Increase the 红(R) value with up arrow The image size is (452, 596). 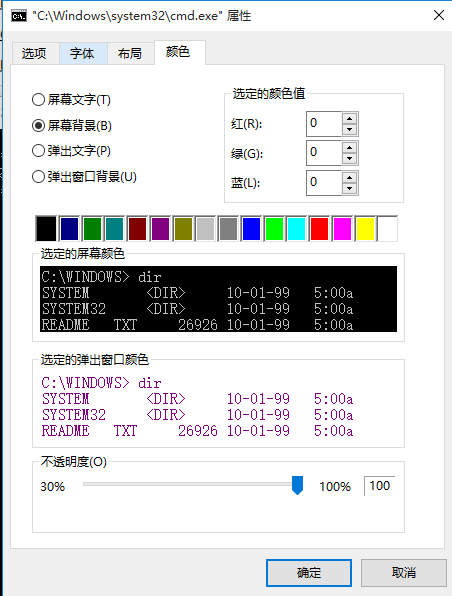point(350,119)
